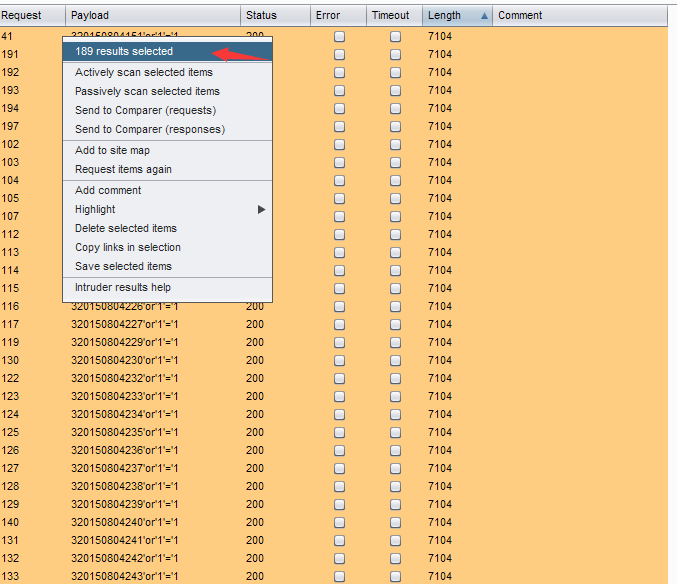This screenshot has width=677, height=584.
Task: Select payload 320150804243'or'1'='1
Action: coord(125,576)
